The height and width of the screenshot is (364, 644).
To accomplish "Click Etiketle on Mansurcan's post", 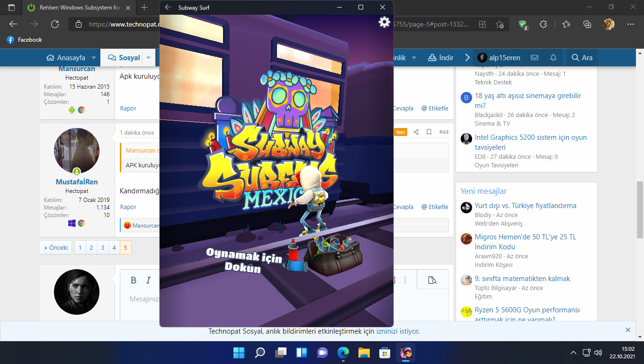I will click(435, 109).
